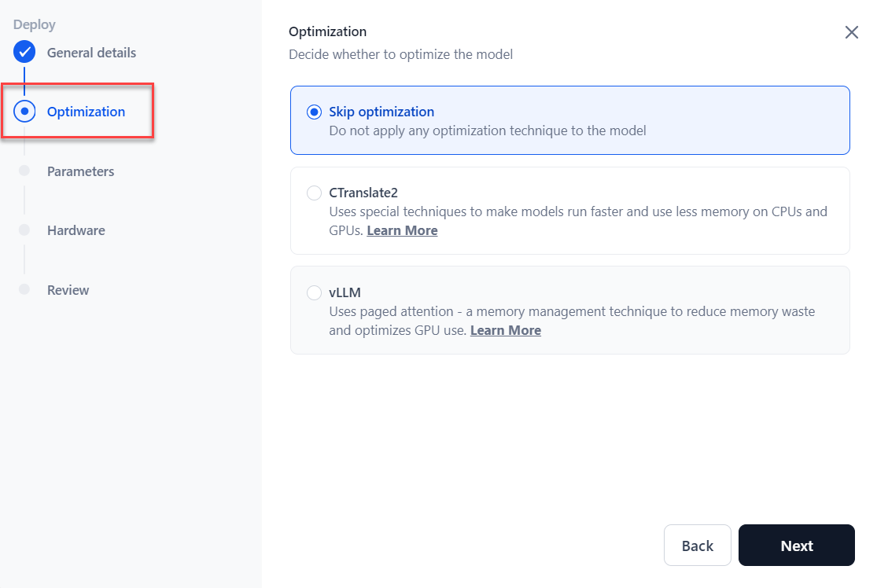Open CTranslate2 Learn More link
877x588 pixels.
[x=402, y=230]
